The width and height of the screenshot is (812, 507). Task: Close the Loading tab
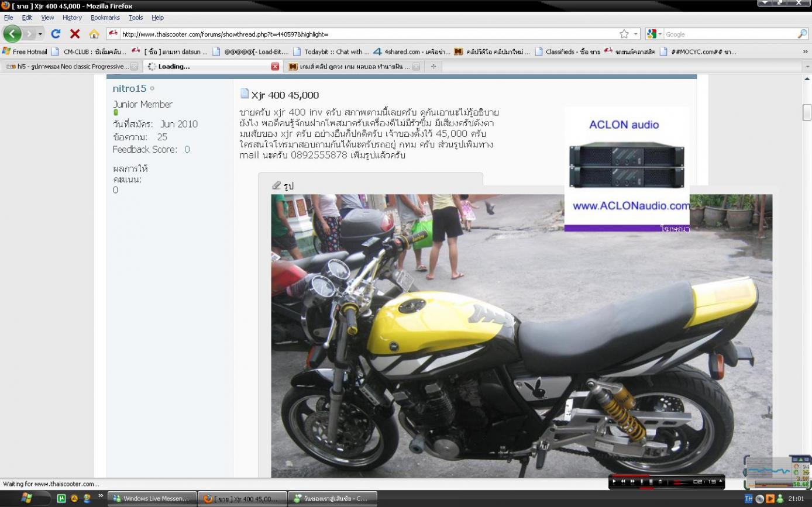pyautogui.click(x=275, y=67)
